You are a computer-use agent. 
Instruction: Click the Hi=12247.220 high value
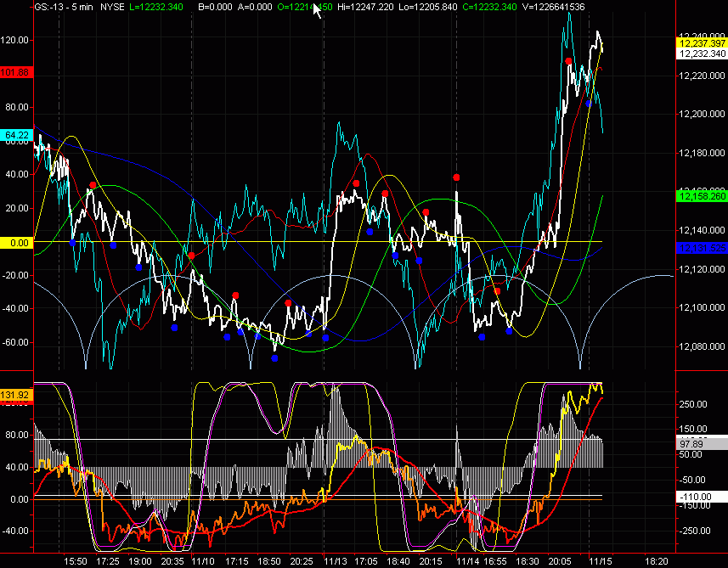pyautogui.click(x=365, y=7)
